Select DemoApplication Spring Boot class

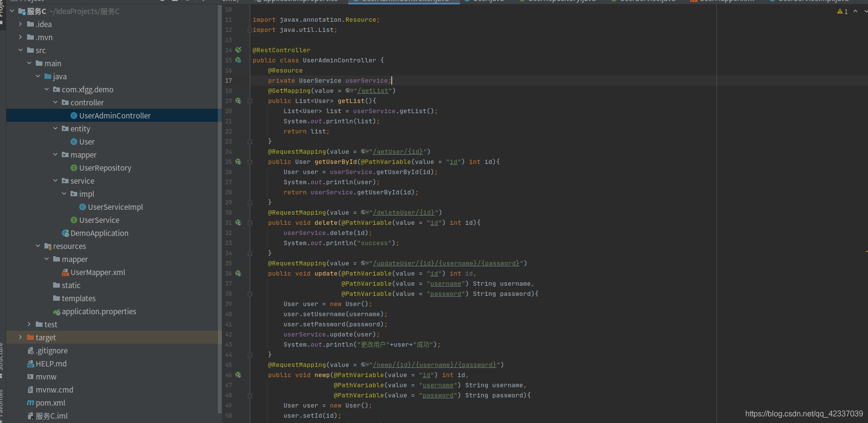pyautogui.click(x=95, y=233)
